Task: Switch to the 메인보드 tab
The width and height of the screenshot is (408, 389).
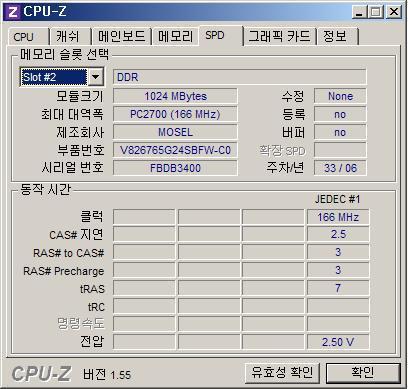Action: point(122,37)
